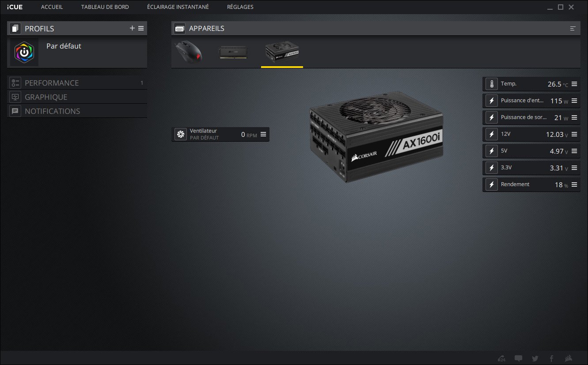The height and width of the screenshot is (365, 588).
Task: Click the Ventilateur fan icon
Action: [x=181, y=134]
